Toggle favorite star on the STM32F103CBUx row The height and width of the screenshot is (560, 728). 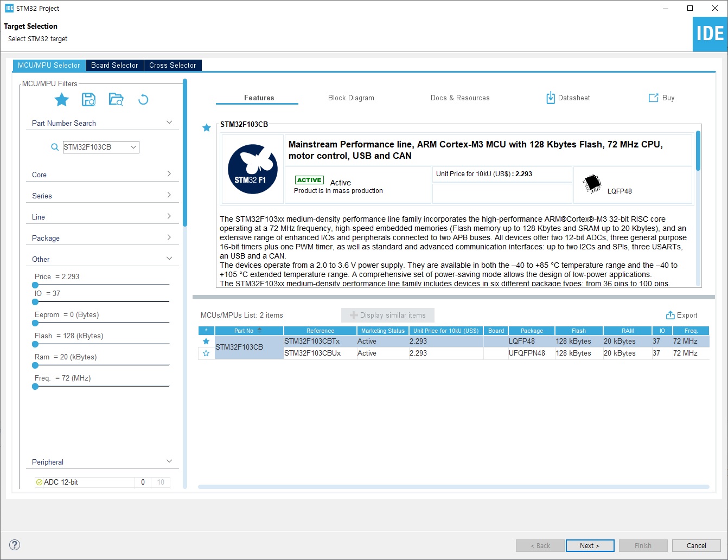click(206, 353)
